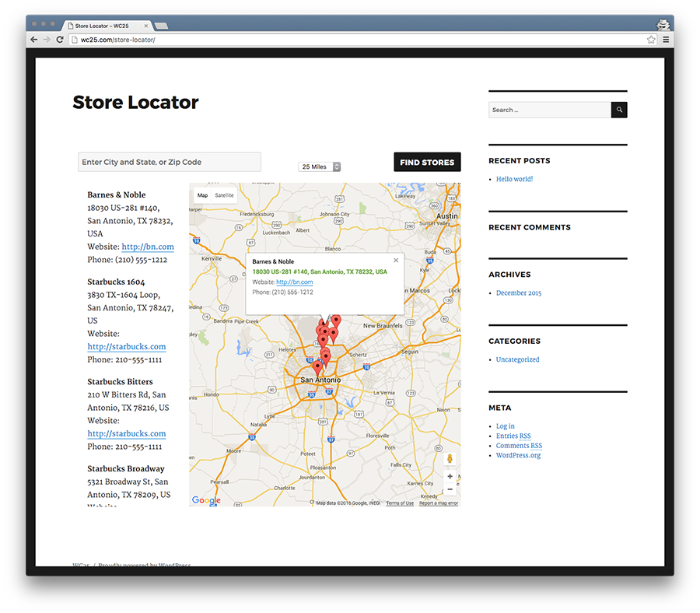Image resolution: width=700 pixels, height=613 pixels.
Task: Open the Uncategorized category
Action: 517,359
